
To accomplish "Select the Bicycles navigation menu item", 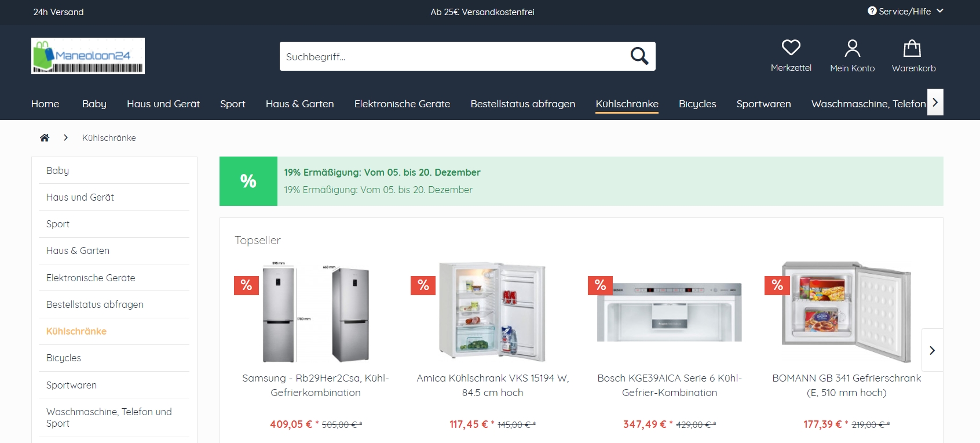I will 697,104.
